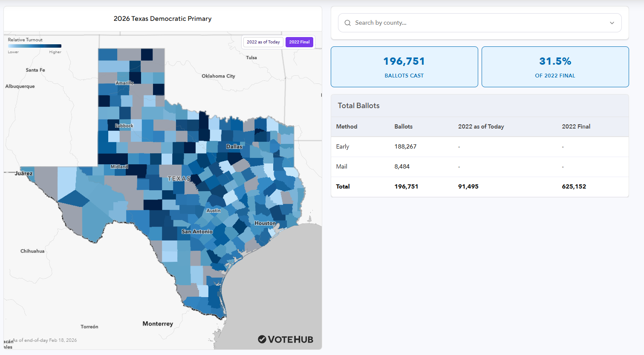Screen dimensions: 644x355
Task: Select the Of 2022 Final percentage card
Action: click(x=555, y=67)
